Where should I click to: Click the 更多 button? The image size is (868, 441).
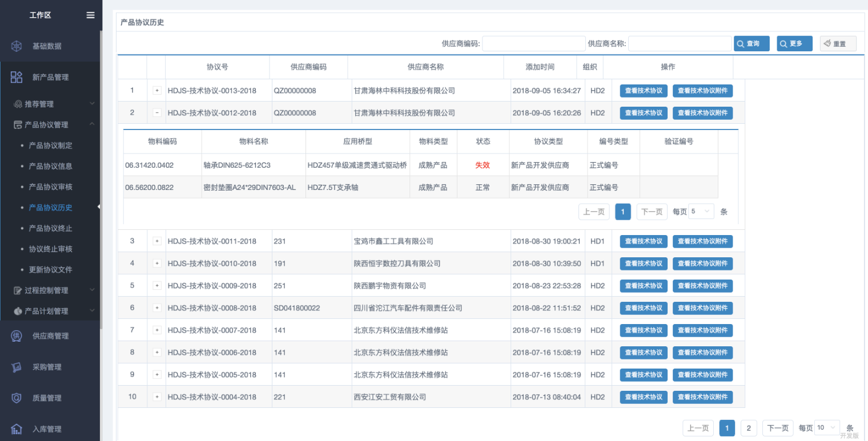pos(794,43)
